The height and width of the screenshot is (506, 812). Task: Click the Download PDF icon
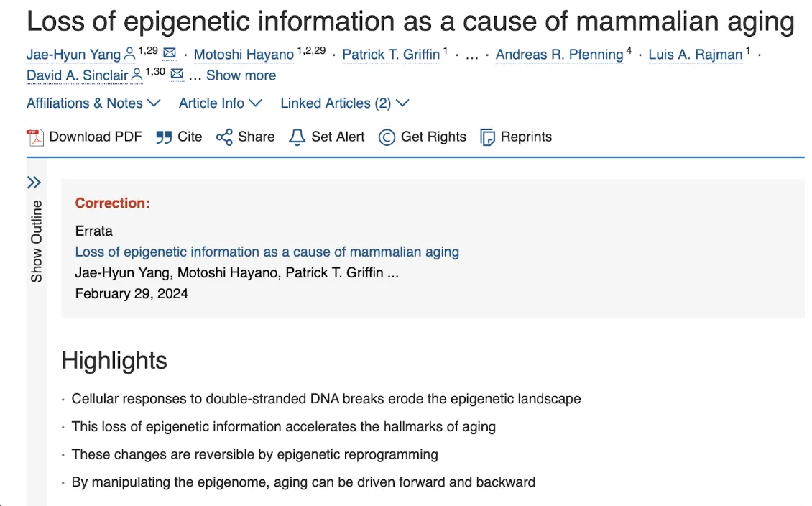pos(35,137)
